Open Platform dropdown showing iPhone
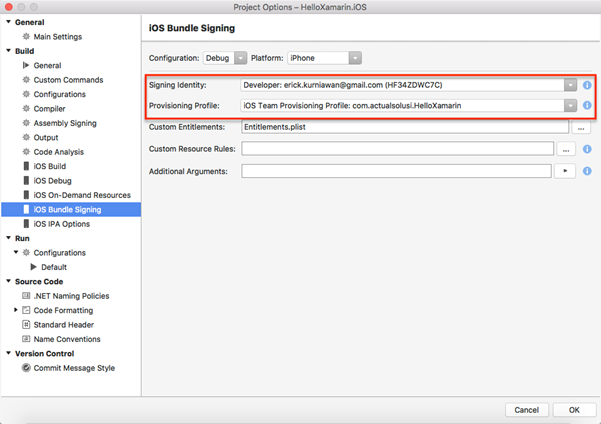This screenshot has height=424, width=601. click(324, 58)
